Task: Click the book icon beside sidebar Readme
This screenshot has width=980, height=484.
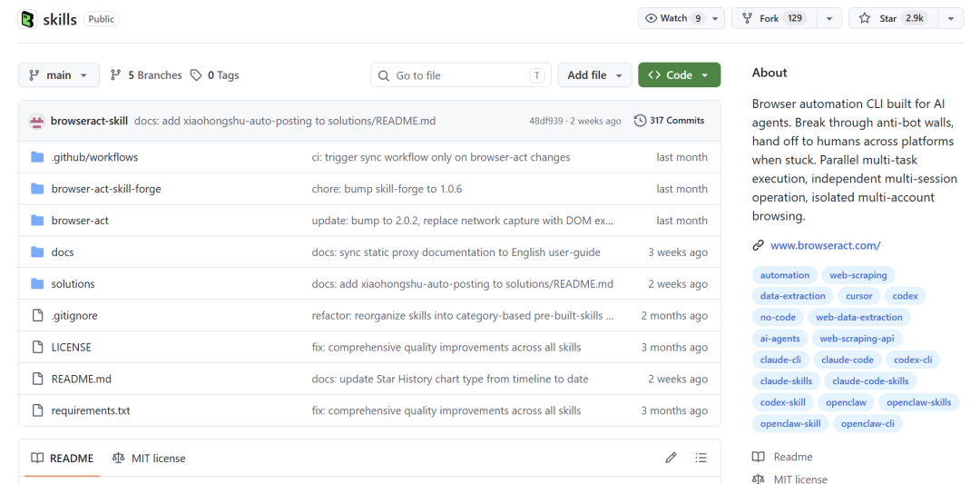Action: (758, 457)
